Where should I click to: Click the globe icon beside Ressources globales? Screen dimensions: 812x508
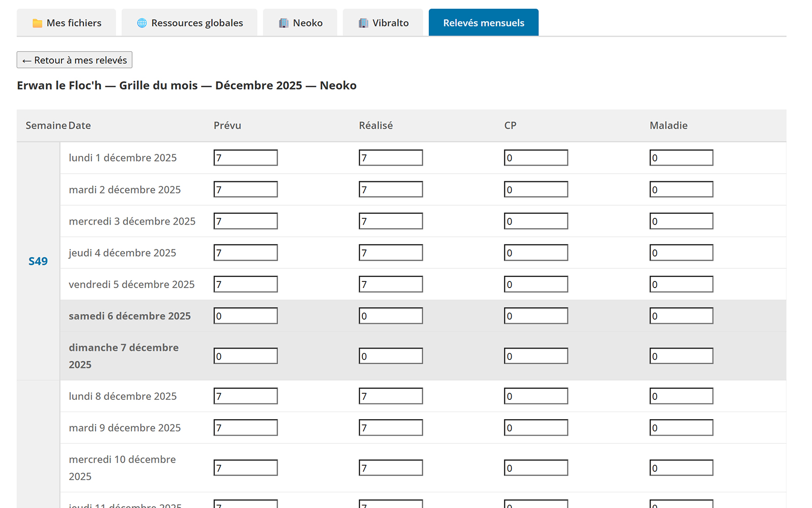[x=142, y=23]
